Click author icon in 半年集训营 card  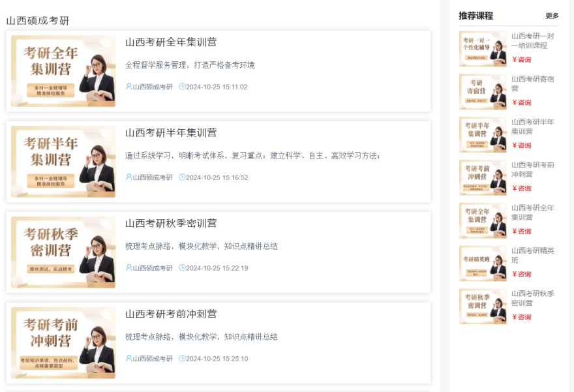pyautogui.click(x=128, y=177)
